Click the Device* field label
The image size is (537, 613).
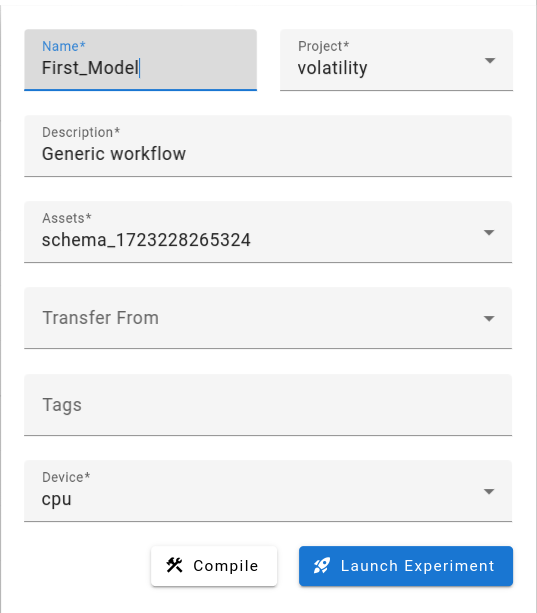click(x=66, y=477)
